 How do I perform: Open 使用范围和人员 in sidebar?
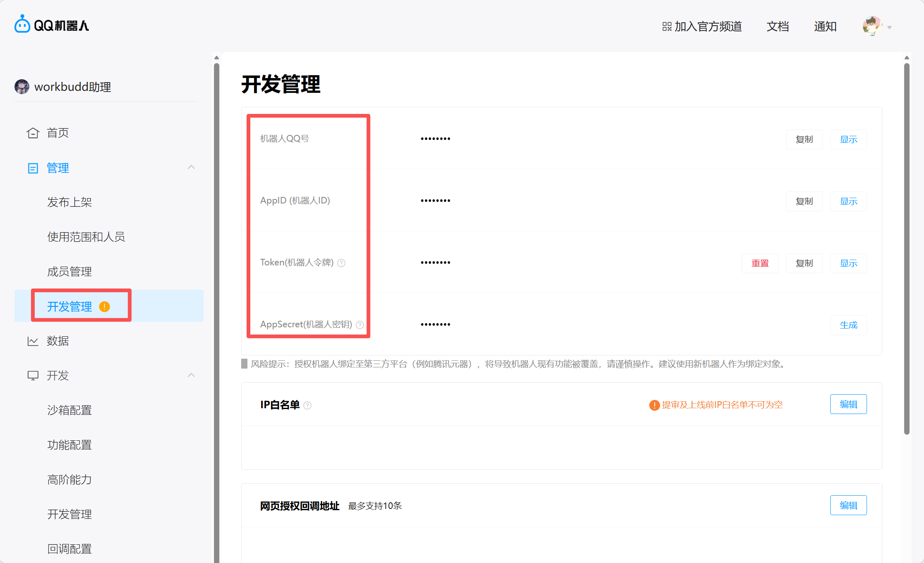click(86, 237)
